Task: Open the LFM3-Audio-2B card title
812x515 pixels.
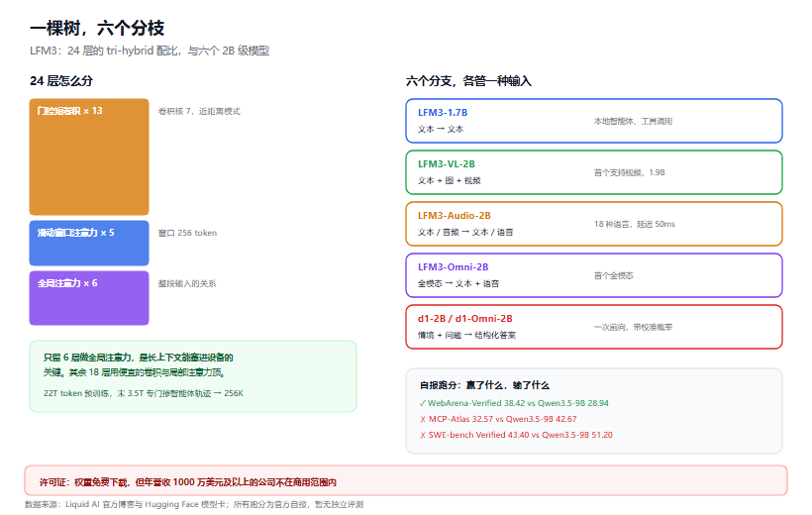Action: (455, 216)
